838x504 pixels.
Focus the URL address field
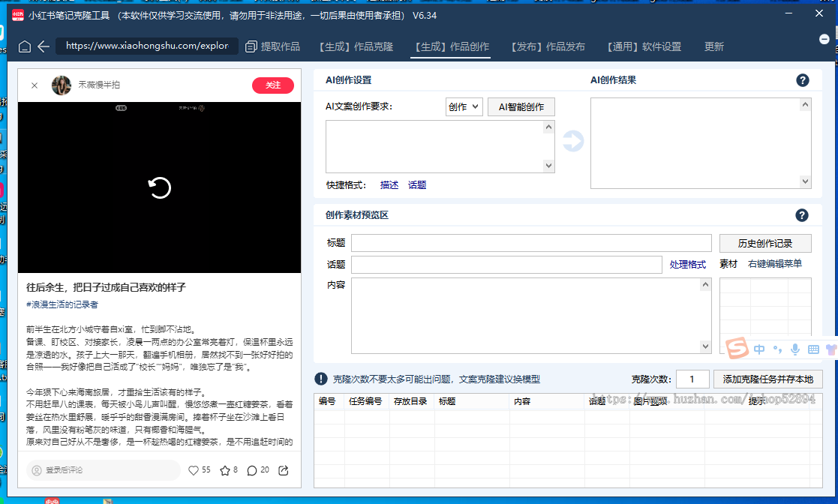[147, 46]
